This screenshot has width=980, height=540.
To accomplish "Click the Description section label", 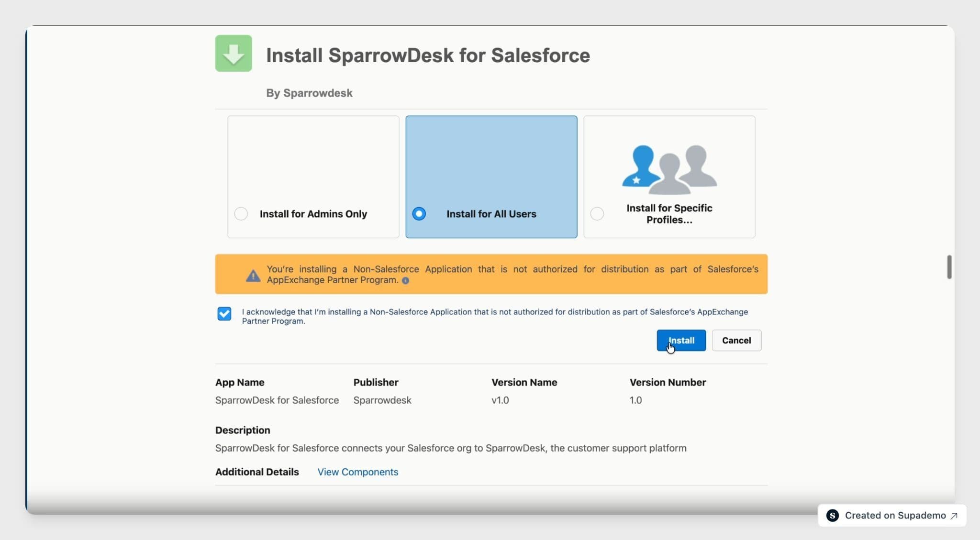I will (243, 430).
